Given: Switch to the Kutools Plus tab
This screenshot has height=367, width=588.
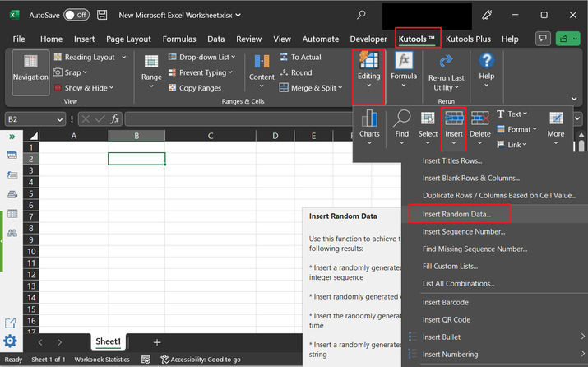Looking at the screenshot, I should point(468,39).
